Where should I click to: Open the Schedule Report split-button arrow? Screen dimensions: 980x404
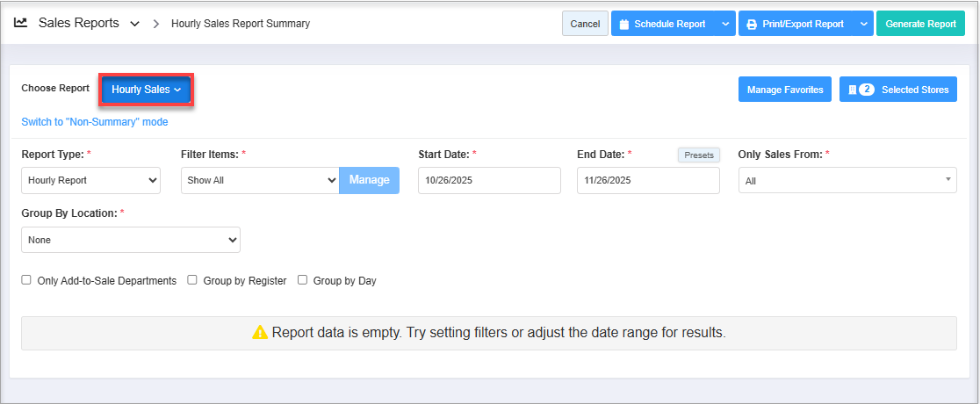pos(725,24)
